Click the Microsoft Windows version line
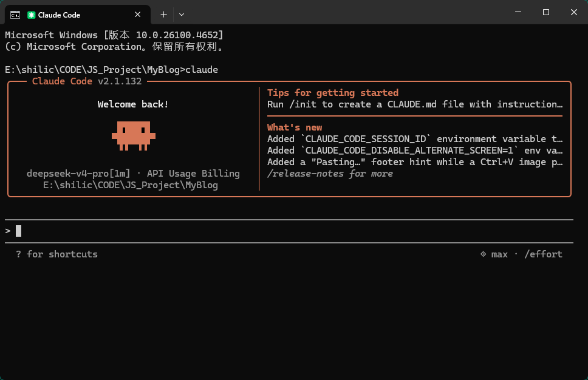 [114, 35]
